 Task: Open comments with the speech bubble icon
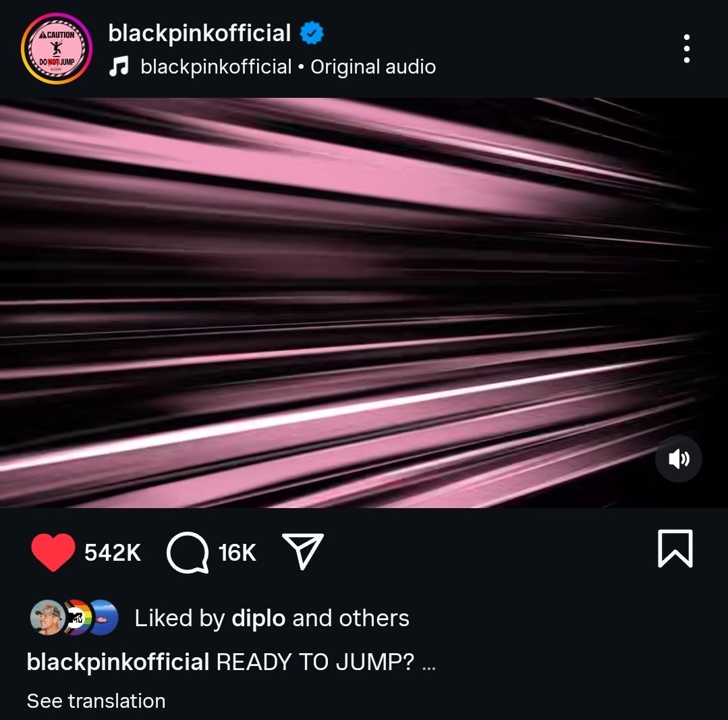pyautogui.click(x=188, y=553)
